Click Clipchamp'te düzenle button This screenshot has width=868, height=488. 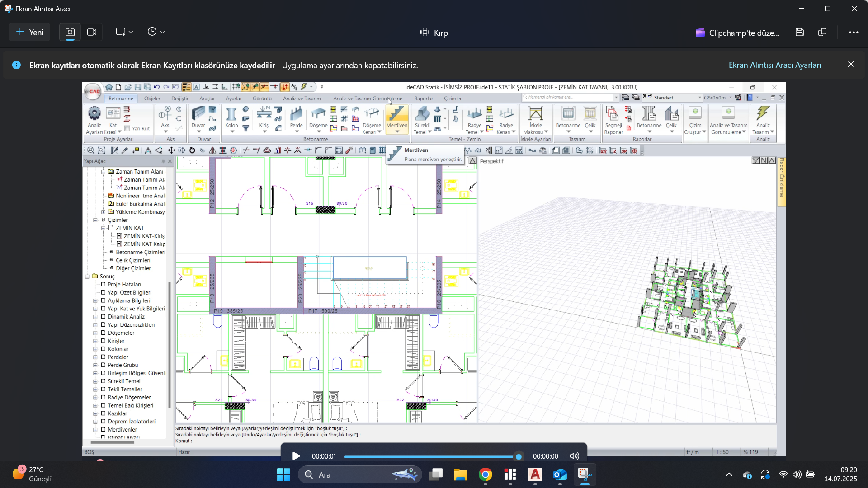pyautogui.click(x=738, y=33)
